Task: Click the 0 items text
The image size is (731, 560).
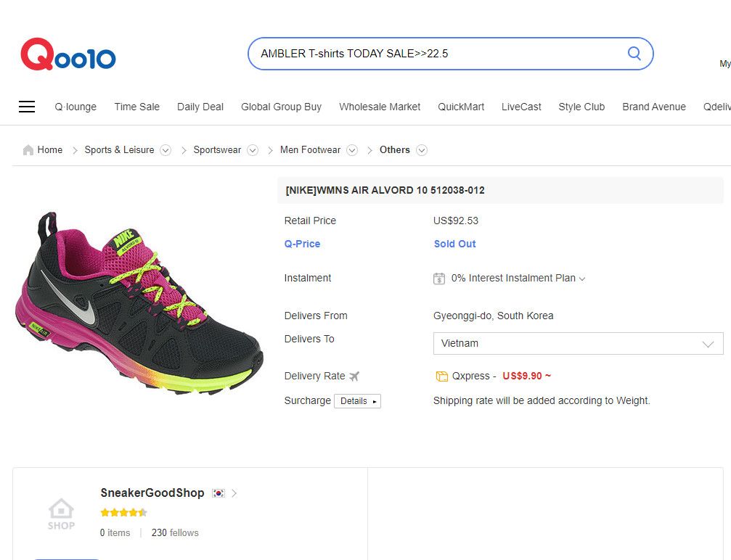Action: point(115,532)
